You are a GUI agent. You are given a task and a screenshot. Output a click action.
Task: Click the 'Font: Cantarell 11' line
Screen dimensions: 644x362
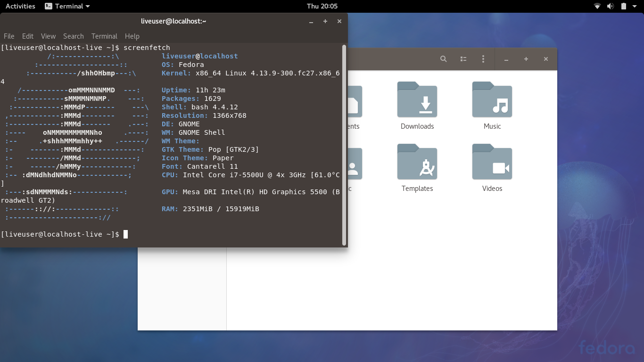pos(200,166)
